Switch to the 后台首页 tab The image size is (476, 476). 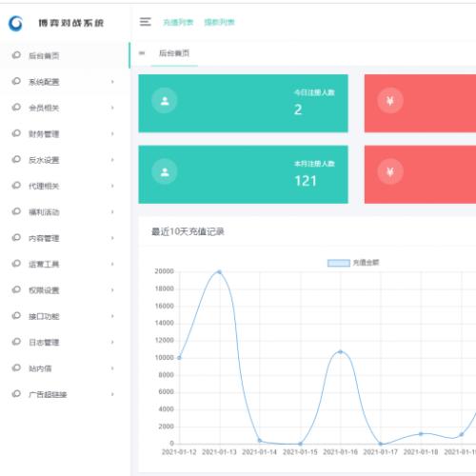tap(174, 53)
